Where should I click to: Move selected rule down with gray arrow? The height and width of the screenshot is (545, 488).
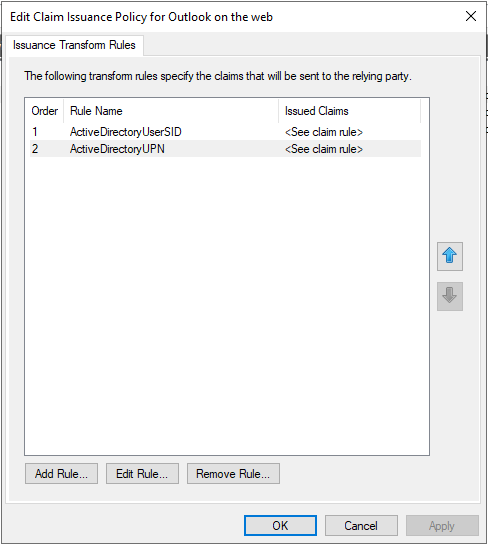pos(449,296)
